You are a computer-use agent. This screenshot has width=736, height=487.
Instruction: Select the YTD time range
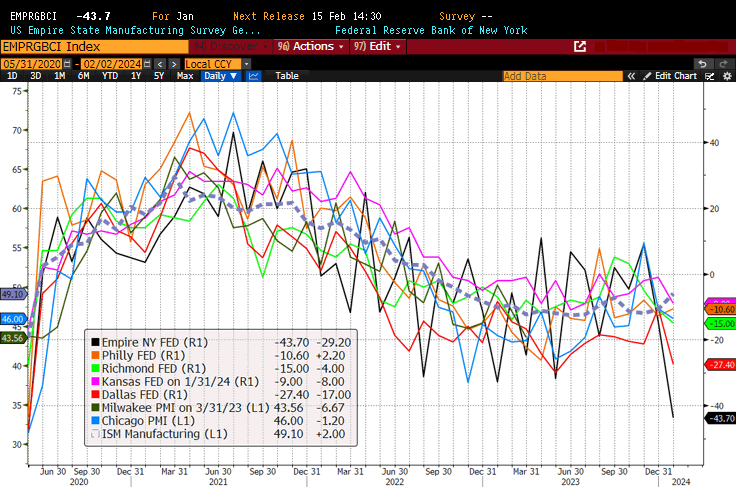[111, 76]
